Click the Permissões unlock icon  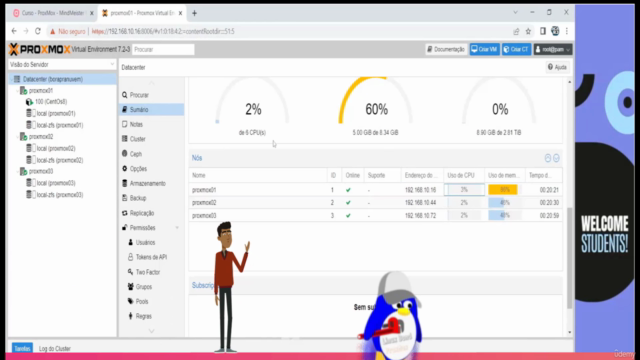point(124,228)
